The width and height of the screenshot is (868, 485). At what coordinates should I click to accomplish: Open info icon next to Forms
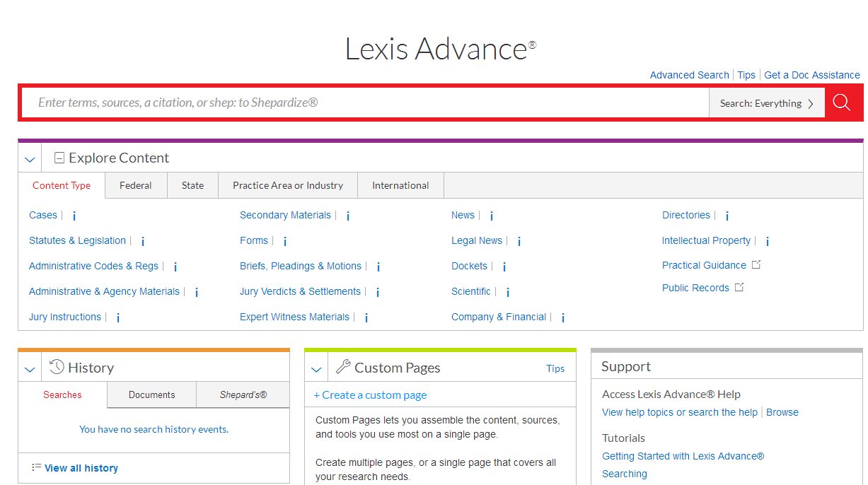pos(285,242)
